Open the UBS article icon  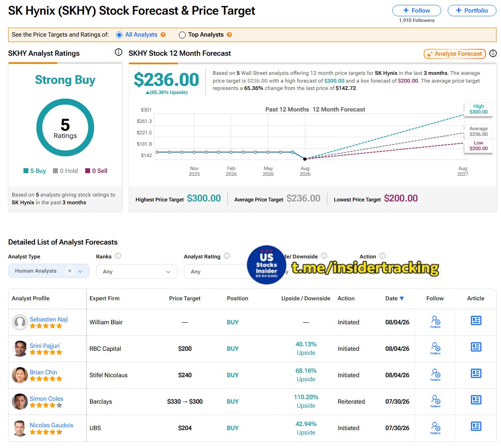476,426
